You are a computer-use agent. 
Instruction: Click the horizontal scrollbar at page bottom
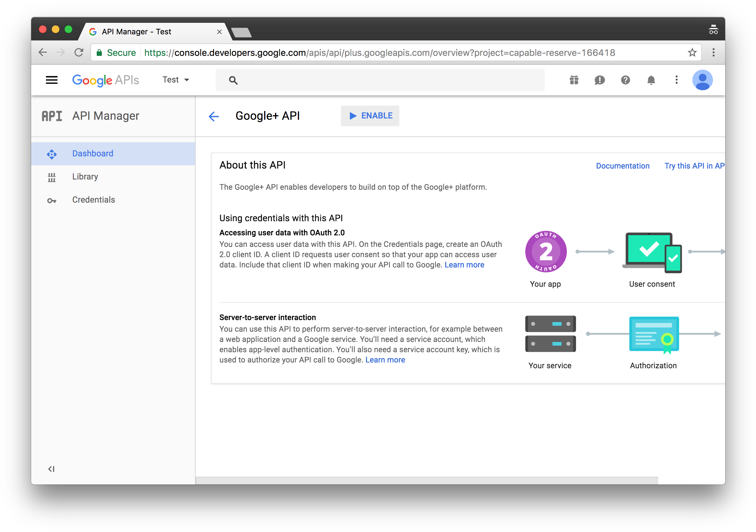427,480
